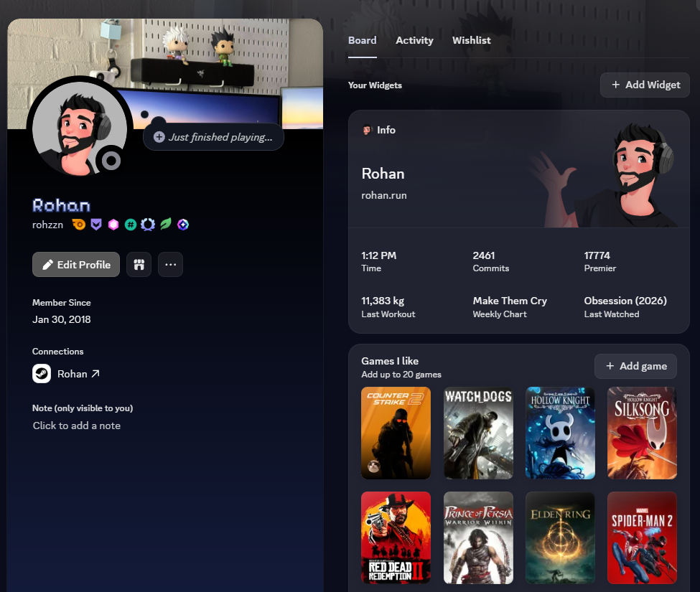Screen dimensions: 700x592
Task: Click the rohan.run text in the Info widget
Action: (384, 195)
